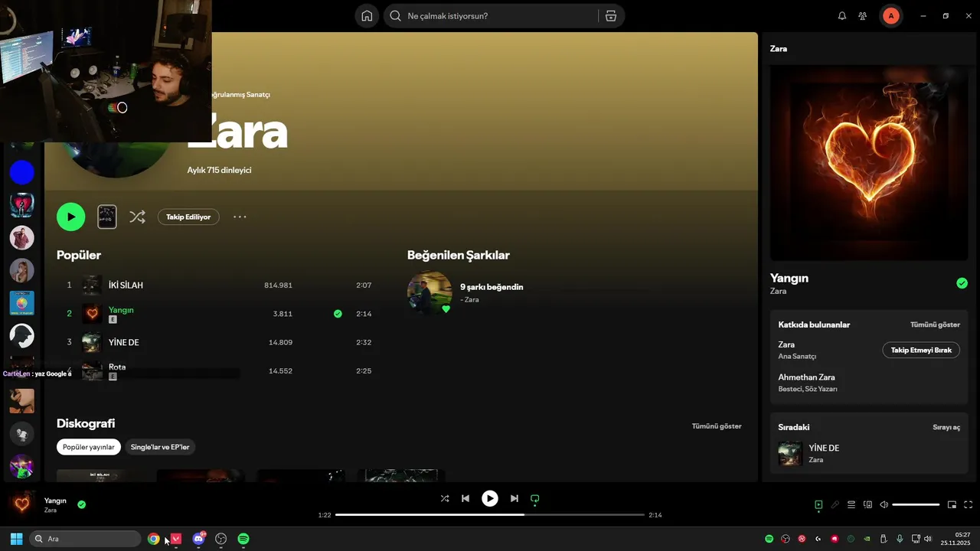This screenshot has height=551, width=980.
Task: Toggle the repeat button in player controls
Action: tap(535, 498)
